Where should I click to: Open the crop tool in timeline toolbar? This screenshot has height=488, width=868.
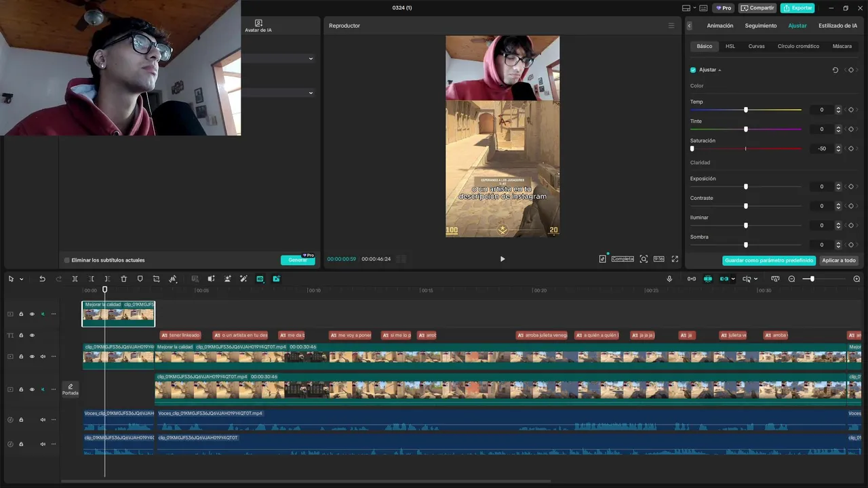[x=156, y=279]
